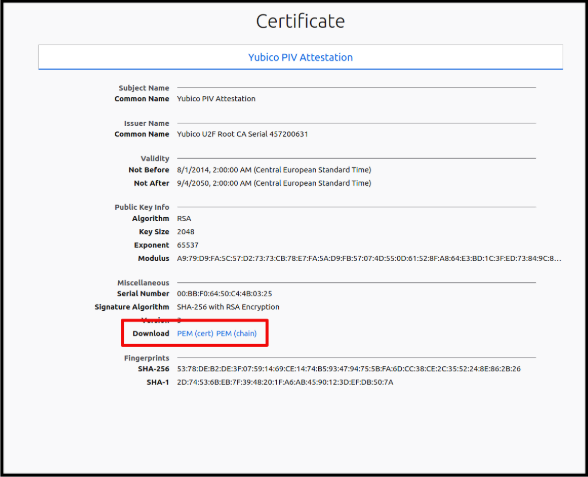The width and height of the screenshot is (588, 477).
Task: Download the PEM (chain) file
Action: 237,333
